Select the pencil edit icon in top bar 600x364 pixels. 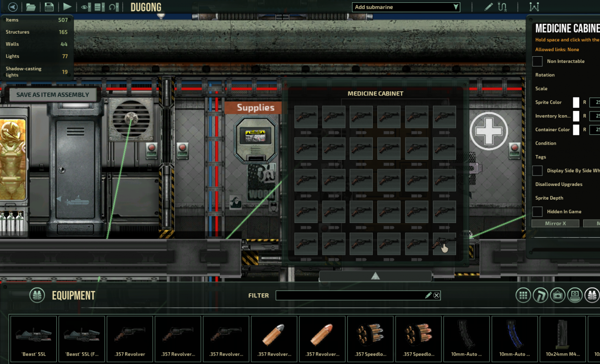pyautogui.click(x=488, y=7)
